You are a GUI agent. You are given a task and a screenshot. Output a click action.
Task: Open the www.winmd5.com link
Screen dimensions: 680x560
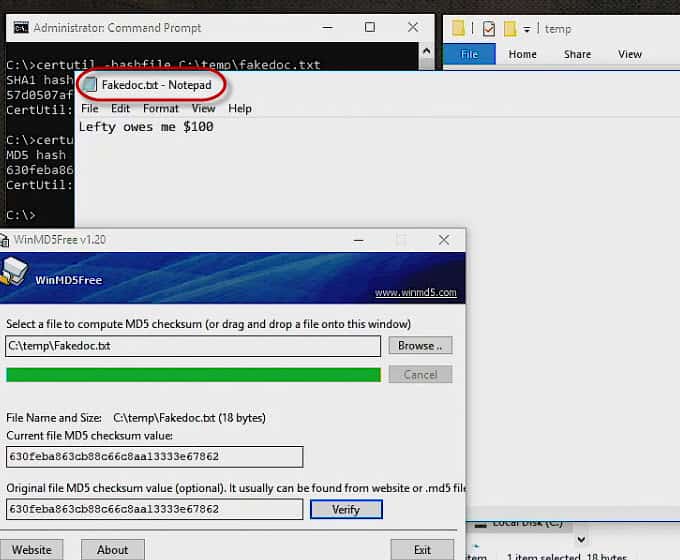[x=415, y=292]
